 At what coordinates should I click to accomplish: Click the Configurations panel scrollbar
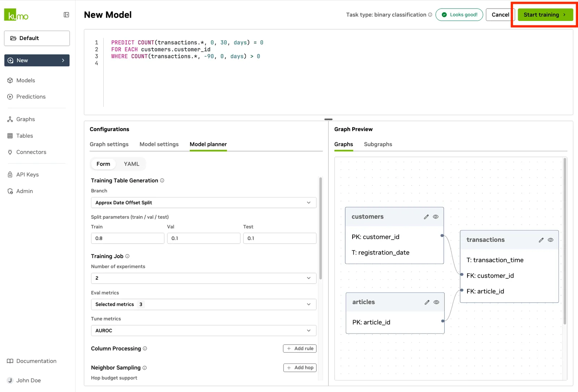pos(320,228)
